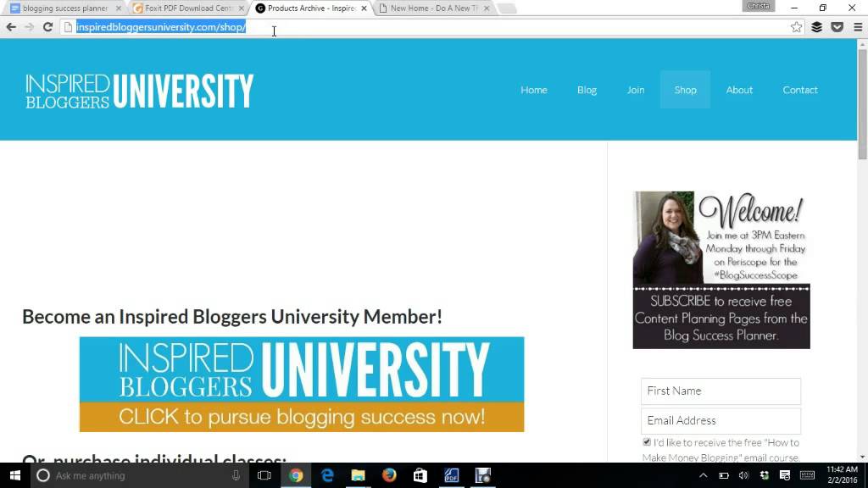
Task: Open the Buffer layers extension icon
Action: click(x=816, y=27)
